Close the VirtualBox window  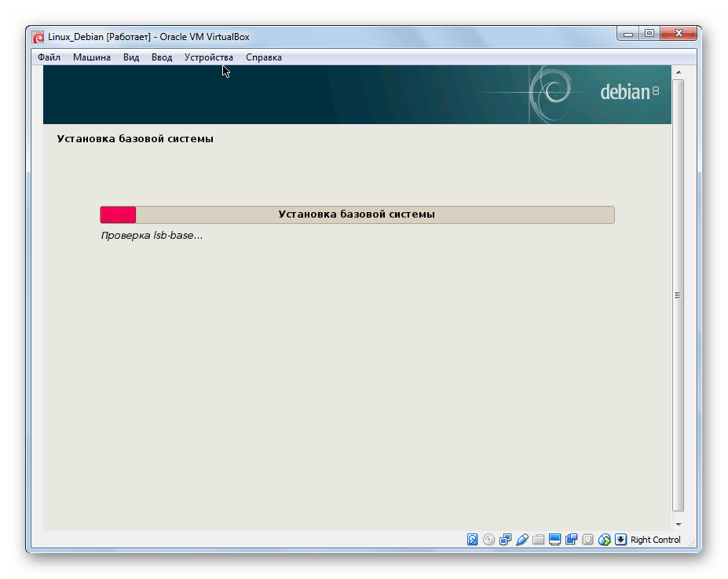(679, 34)
